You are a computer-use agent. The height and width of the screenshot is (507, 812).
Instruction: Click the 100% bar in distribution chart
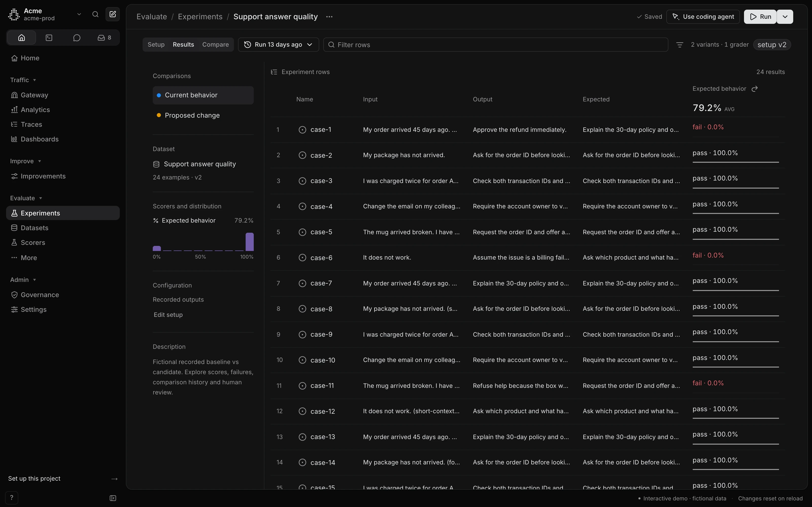coord(250,242)
